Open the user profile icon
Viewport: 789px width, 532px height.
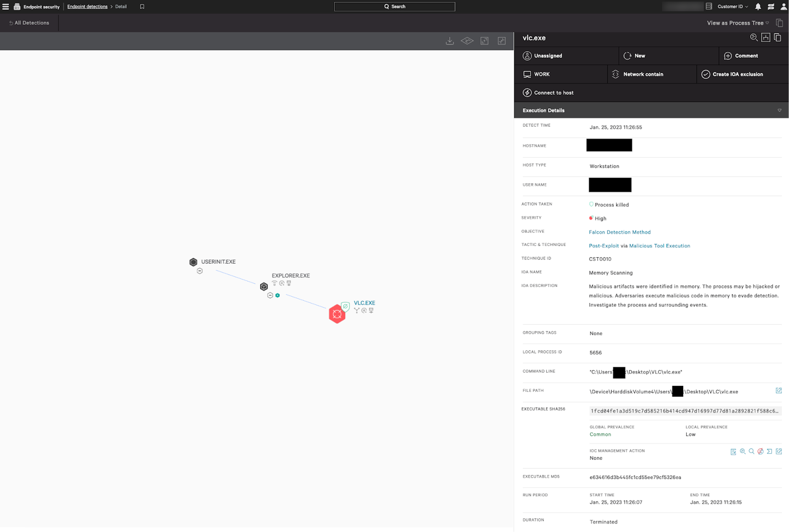pyautogui.click(x=783, y=6)
